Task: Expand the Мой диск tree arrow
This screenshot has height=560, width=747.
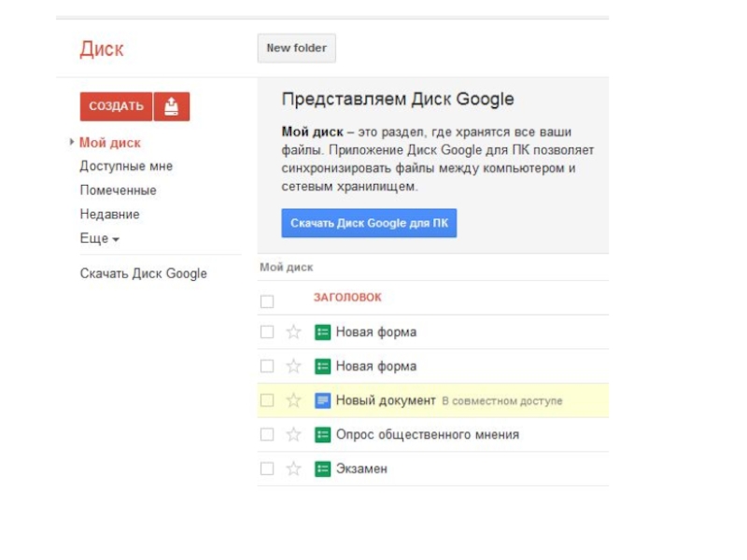Action: pos(72,142)
